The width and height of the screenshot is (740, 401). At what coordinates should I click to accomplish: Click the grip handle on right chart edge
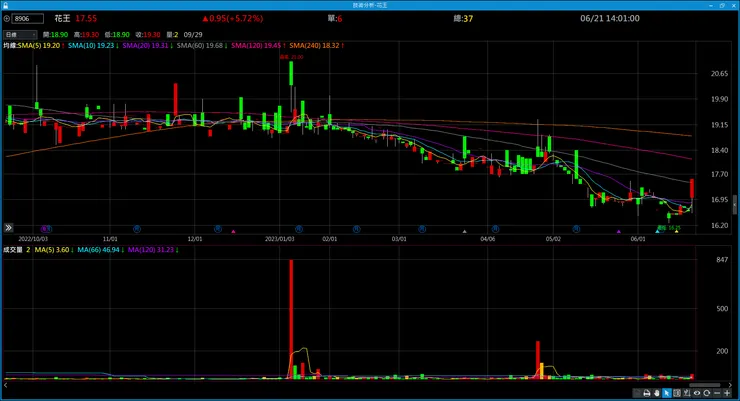click(735, 206)
